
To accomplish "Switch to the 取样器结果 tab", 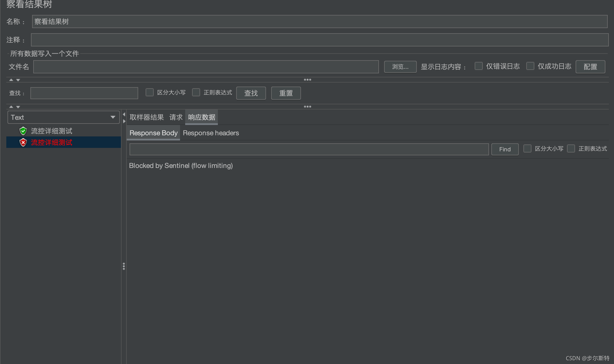I will click(x=146, y=117).
